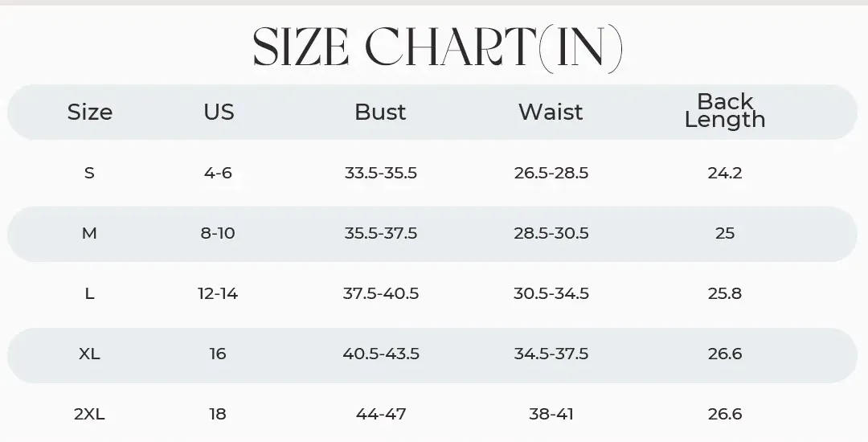This screenshot has height=442, width=868.
Task: Click back length value 25.8
Action: click(725, 294)
